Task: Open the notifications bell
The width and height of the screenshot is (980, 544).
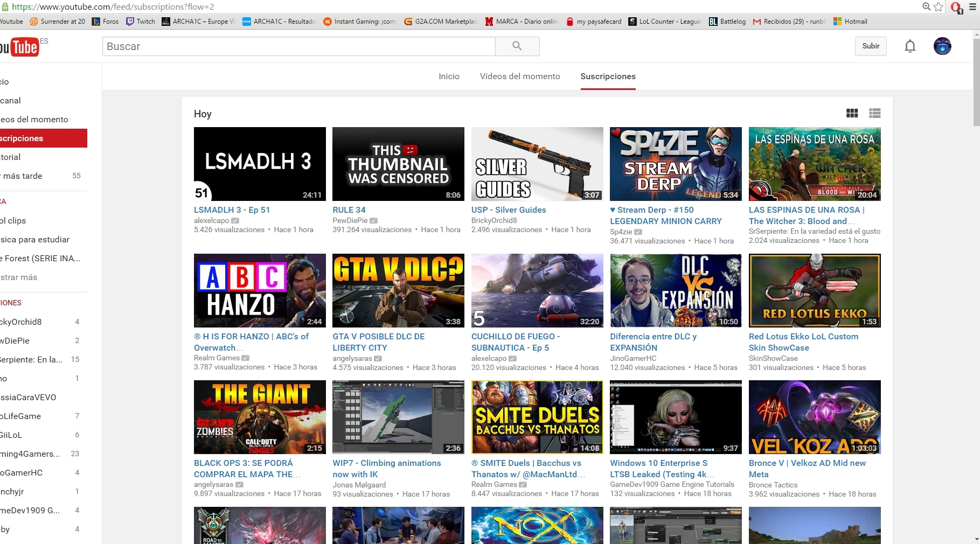Action: tap(910, 46)
